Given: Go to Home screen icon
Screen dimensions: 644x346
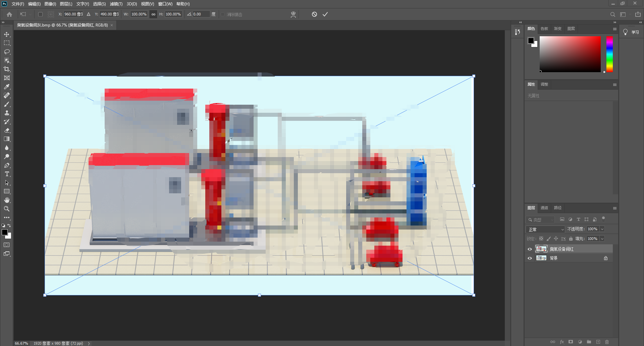Looking at the screenshot, I should click(9, 14).
